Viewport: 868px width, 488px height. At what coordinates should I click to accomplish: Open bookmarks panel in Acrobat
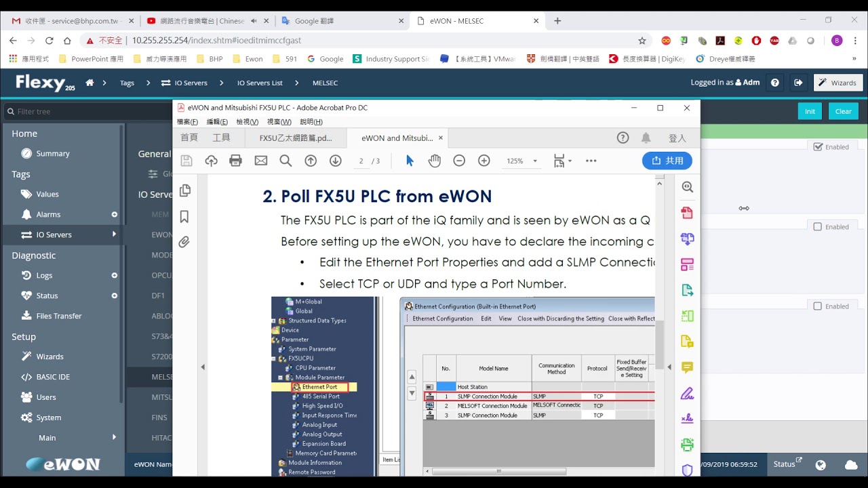click(184, 216)
